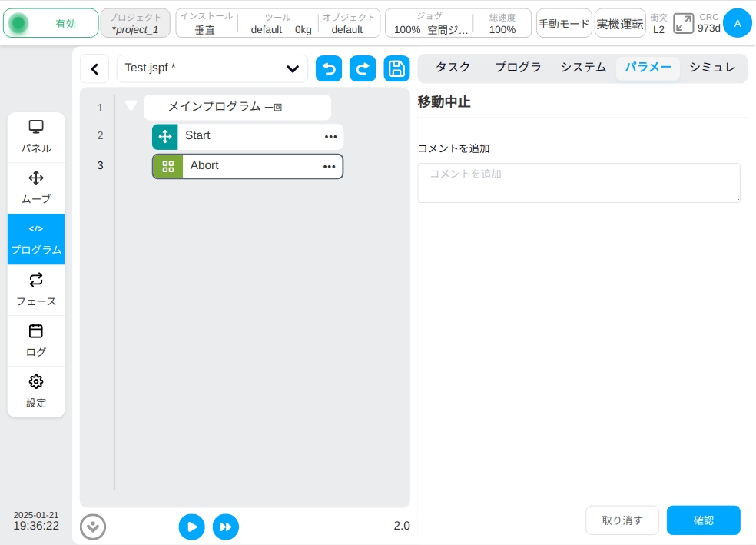Open the user avatar A menu
This screenshot has height=545, width=756.
click(x=738, y=23)
